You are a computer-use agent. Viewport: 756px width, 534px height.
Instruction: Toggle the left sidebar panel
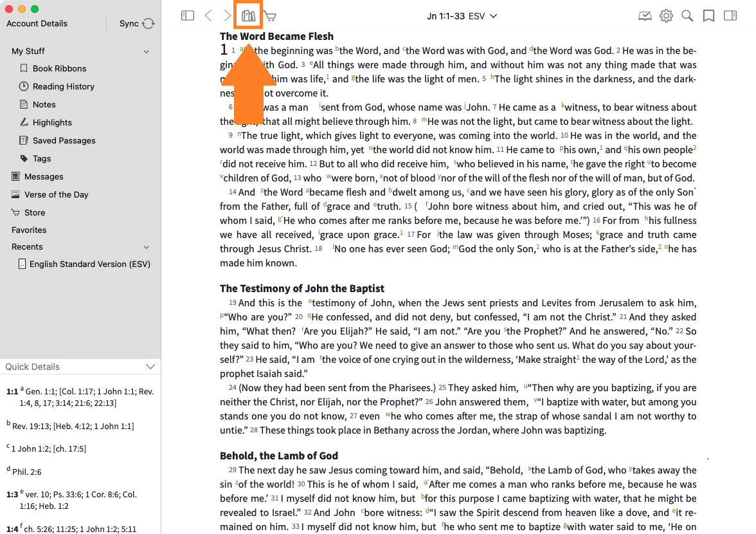(x=188, y=15)
